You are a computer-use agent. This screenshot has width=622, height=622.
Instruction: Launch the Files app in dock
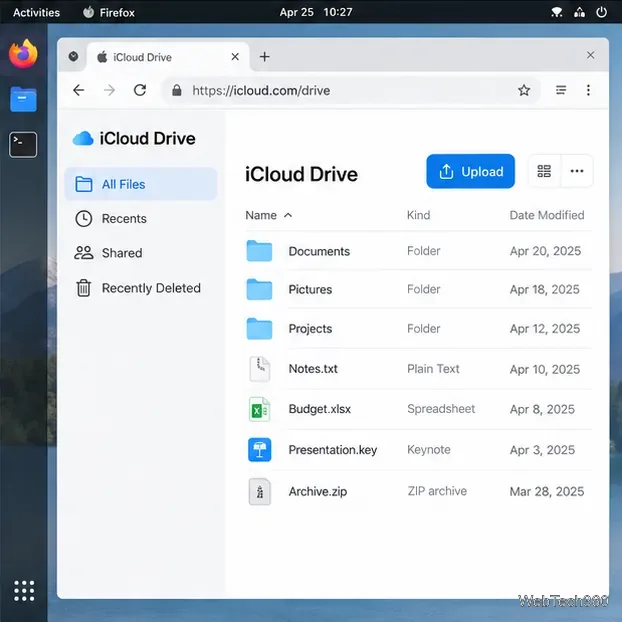point(23,99)
